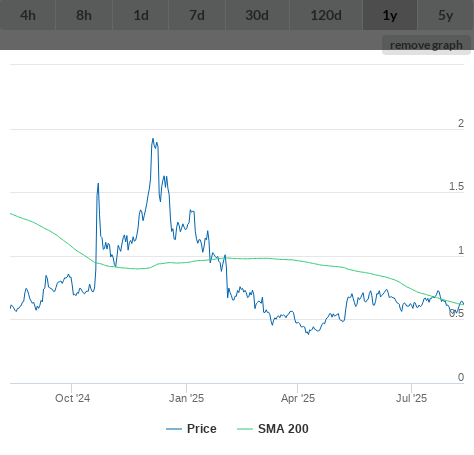
Task: Click the y-axis label 1
Action: tap(461, 250)
